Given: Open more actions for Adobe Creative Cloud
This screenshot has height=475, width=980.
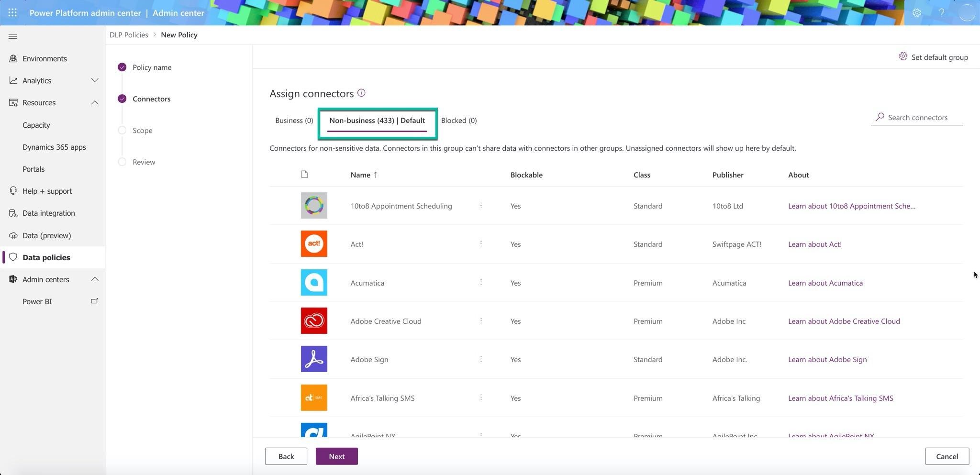Looking at the screenshot, I should [481, 321].
